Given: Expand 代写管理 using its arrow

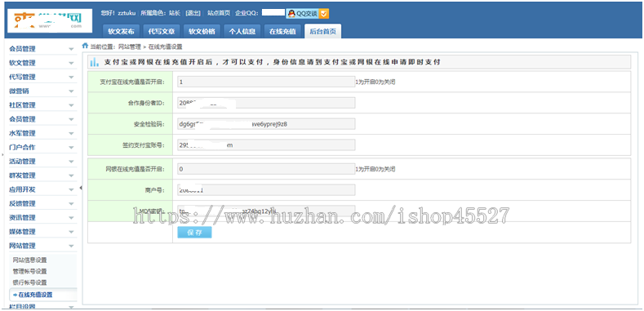Looking at the screenshot, I should click(x=71, y=78).
